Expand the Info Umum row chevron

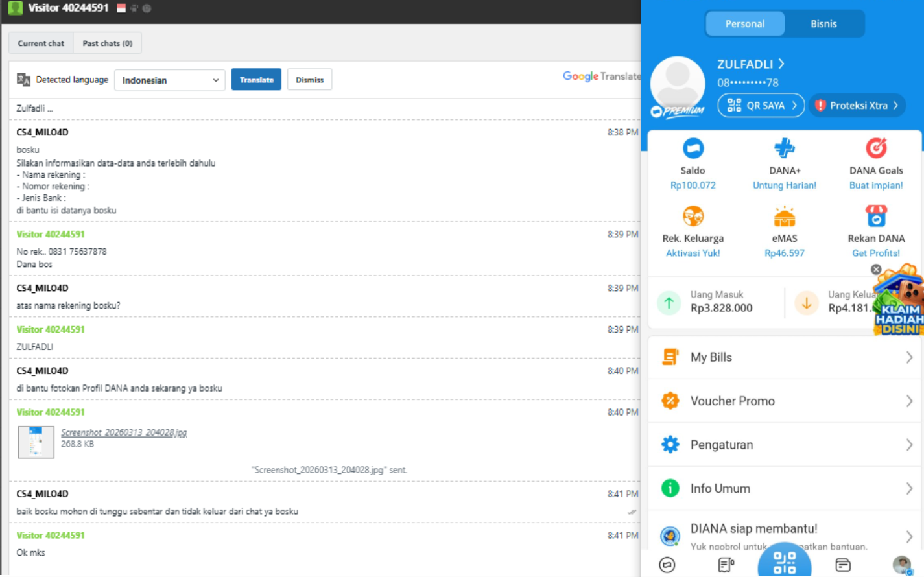pos(909,489)
